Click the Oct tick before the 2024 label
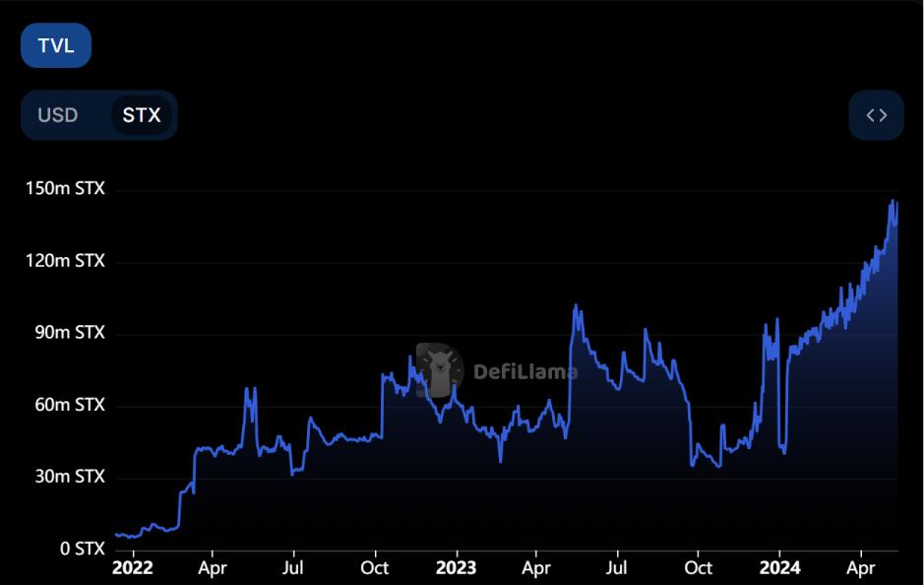 (699, 568)
